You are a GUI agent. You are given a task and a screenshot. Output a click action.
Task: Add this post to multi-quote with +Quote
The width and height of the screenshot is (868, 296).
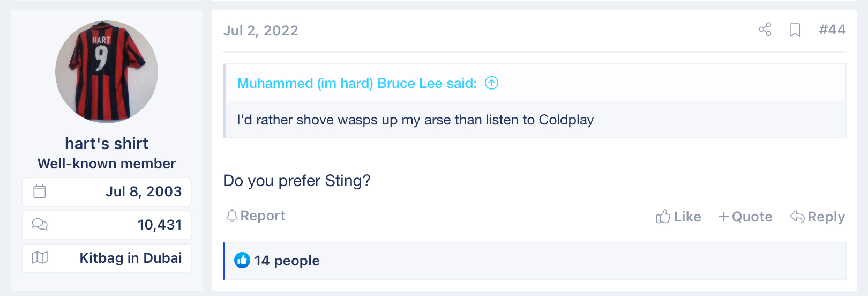coord(745,217)
